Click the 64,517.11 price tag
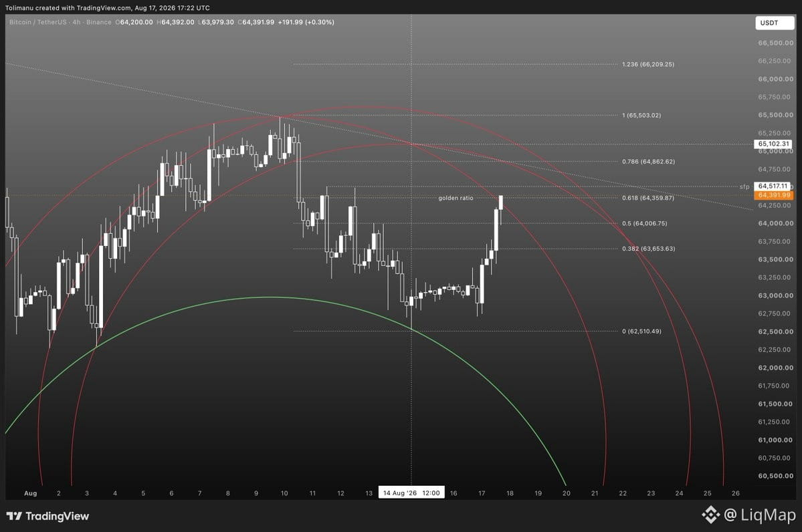Screen dimensions: 802x532 pyautogui.click(x=773, y=186)
